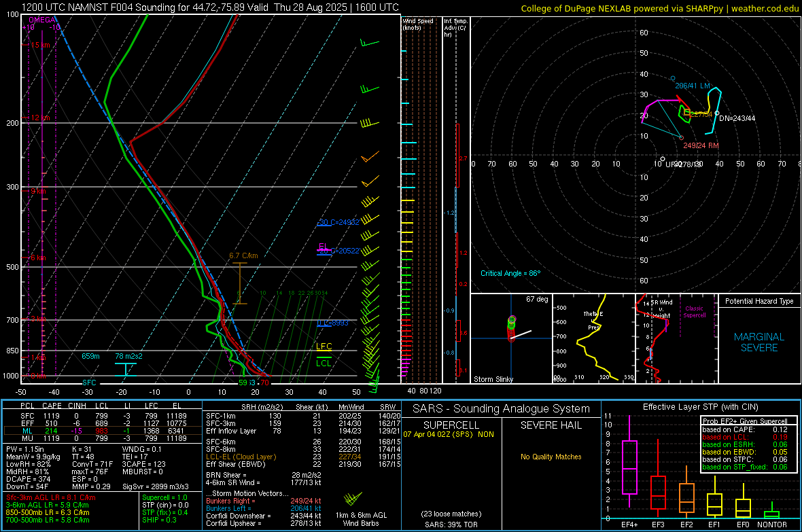Click the 'Eff Shear (EBWD)' row
The height and width of the screenshot is (532, 802).
303,465
